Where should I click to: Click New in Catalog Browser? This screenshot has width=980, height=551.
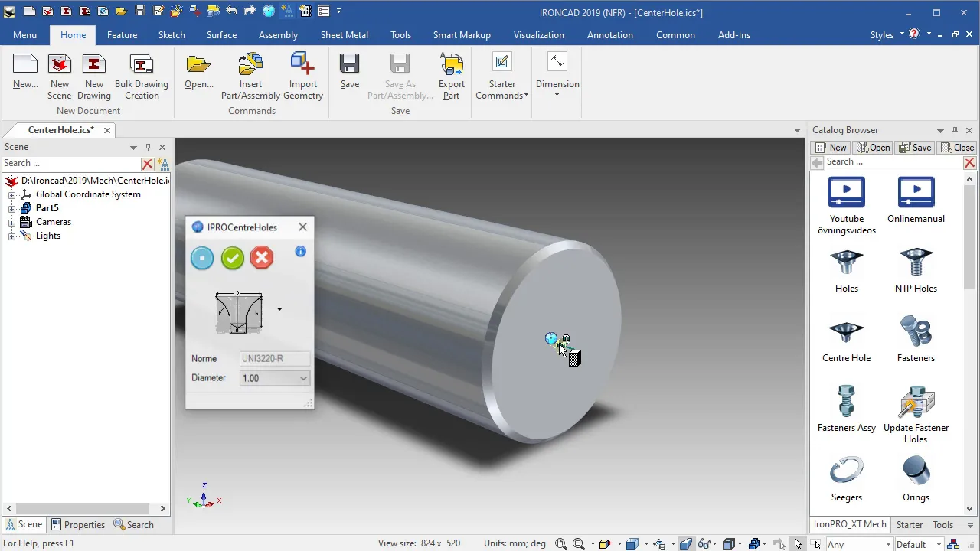[831, 148]
